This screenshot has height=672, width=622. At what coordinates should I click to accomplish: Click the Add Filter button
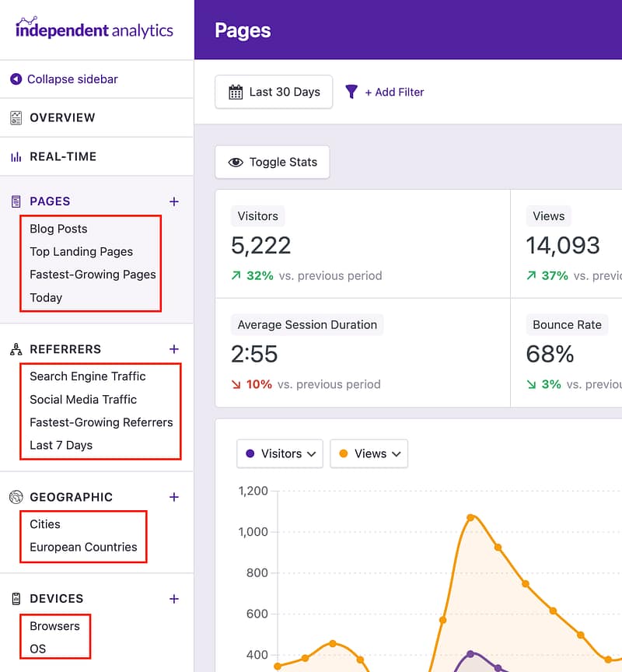click(x=392, y=92)
